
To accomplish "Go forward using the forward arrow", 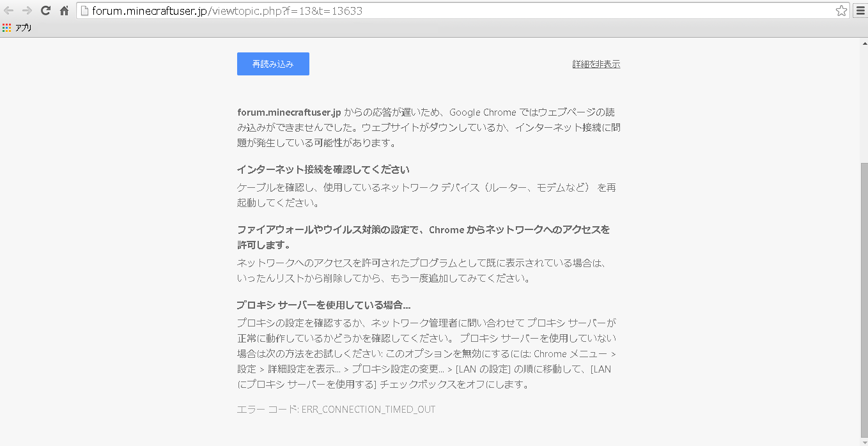I will [x=27, y=10].
